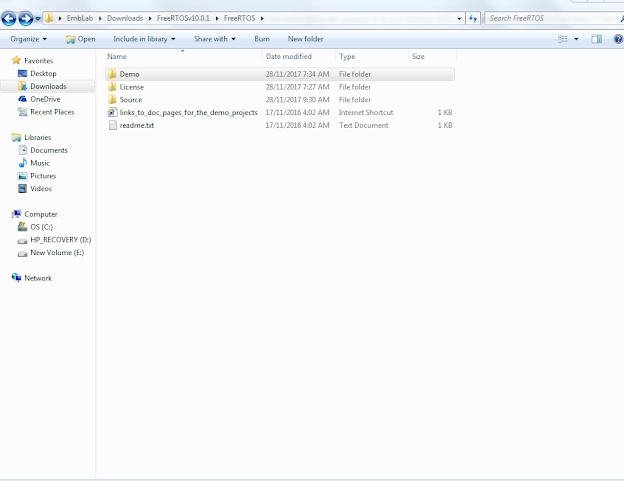Click the folder icon in address bar
The image size is (624, 481).
pos(49,18)
